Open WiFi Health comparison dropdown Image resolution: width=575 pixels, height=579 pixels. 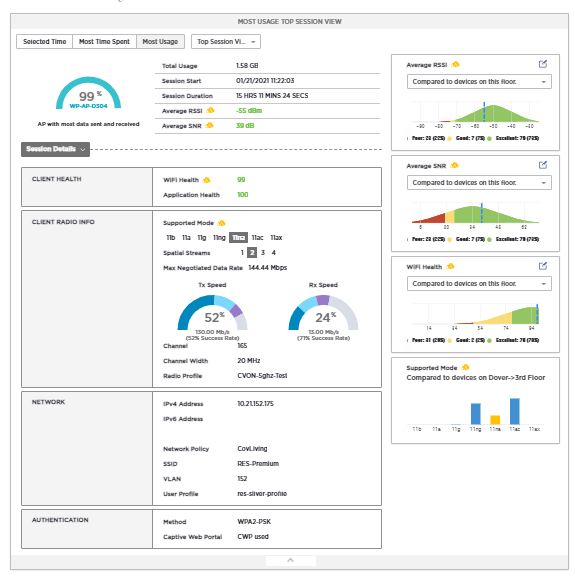click(x=479, y=284)
